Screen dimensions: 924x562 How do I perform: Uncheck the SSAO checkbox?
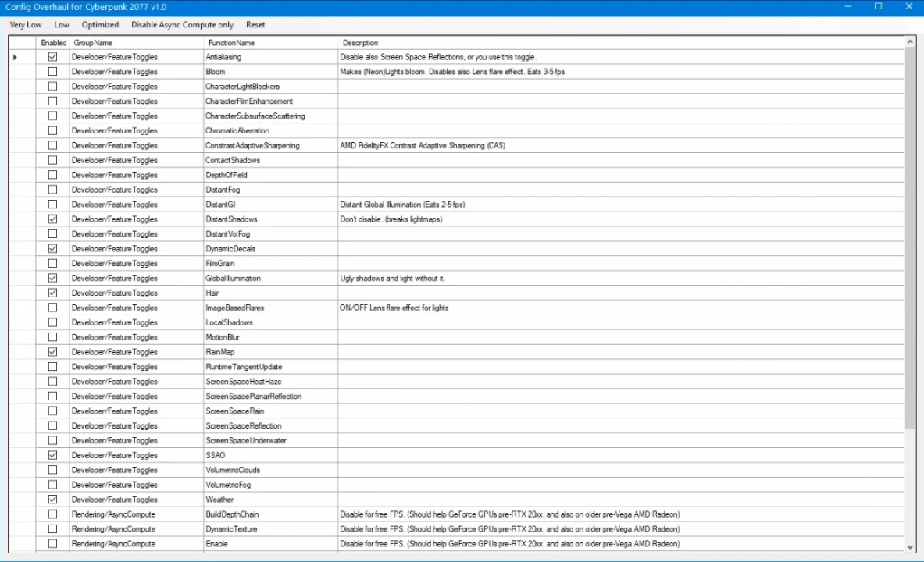[52, 455]
